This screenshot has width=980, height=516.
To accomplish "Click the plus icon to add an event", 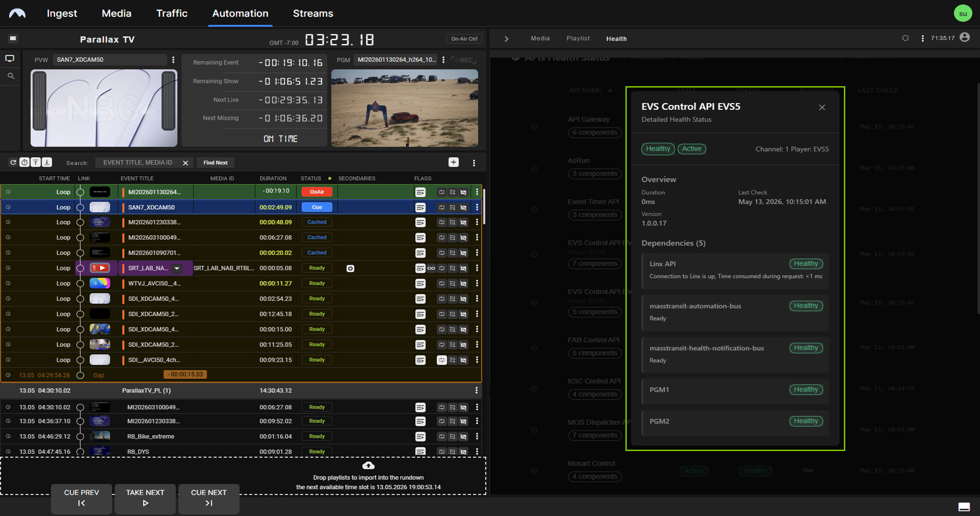I will coord(453,162).
